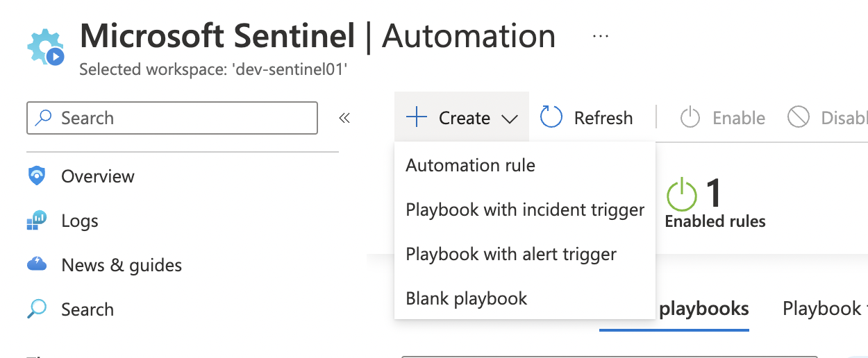Screen dimensions: 868x358
Task: Click the sidebar search magnifier icon
Action: coord(44,118)
